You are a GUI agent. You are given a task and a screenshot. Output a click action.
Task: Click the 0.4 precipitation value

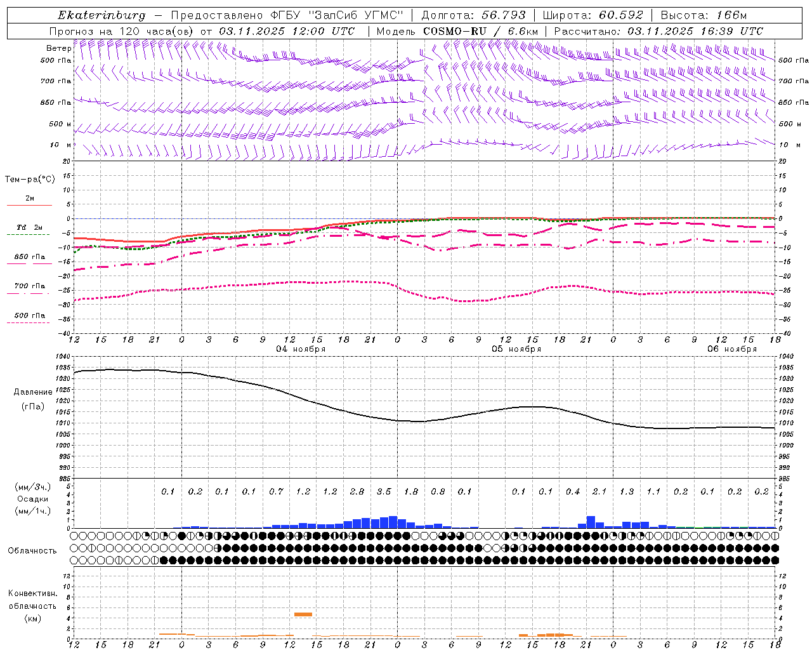tap(573, 492)
